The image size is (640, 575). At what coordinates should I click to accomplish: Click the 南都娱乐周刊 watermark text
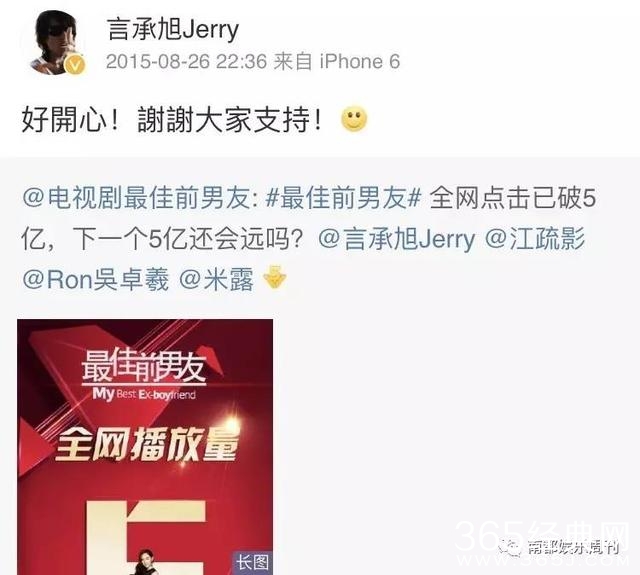pyautogui.click(x=572, y=547)
